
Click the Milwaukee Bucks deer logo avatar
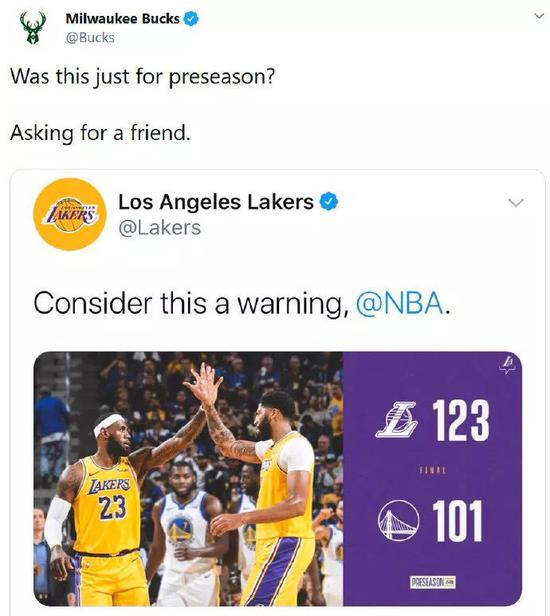tap(33, 27)
